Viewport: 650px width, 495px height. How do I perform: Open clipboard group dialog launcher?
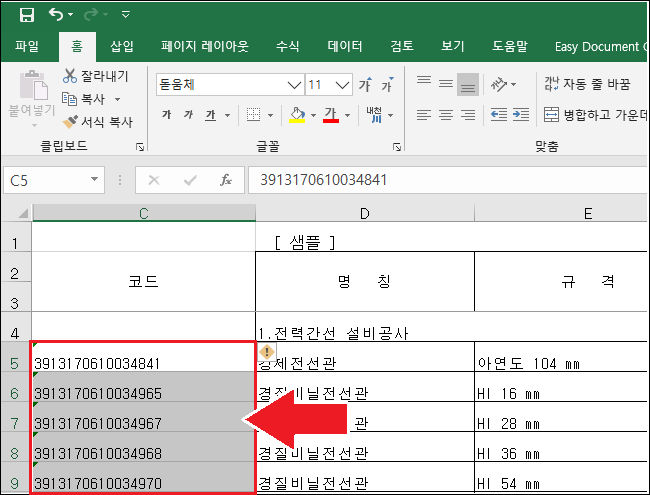140,147
